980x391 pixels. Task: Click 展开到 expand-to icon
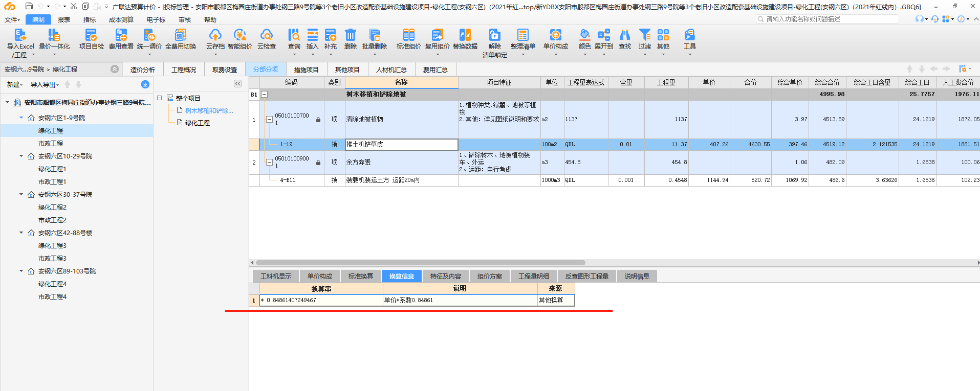click(x=603, y=39)
